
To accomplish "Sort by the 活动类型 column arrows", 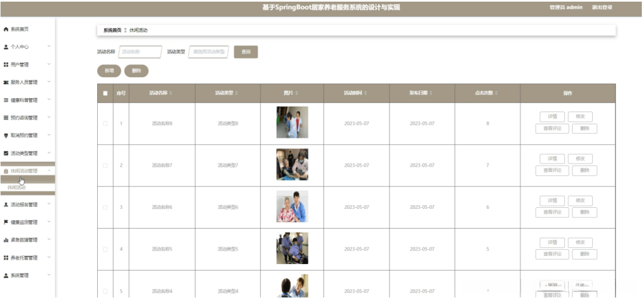I will pyautogui.click(x=237, y=94).
